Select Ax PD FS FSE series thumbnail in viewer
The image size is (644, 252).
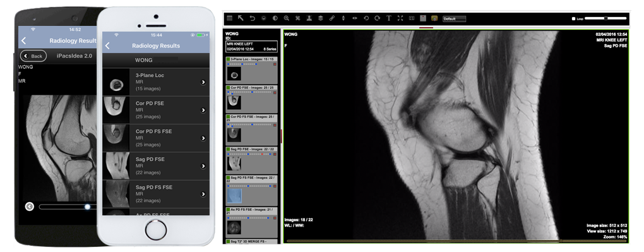[234, 227]
